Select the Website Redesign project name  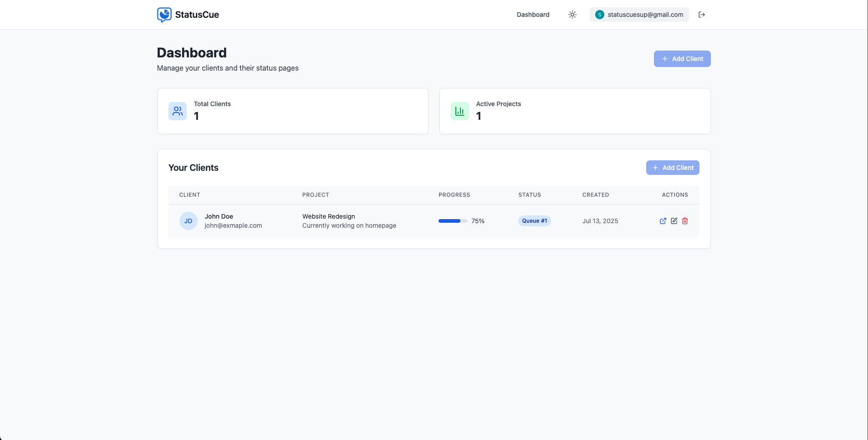(x=328, y=216)
